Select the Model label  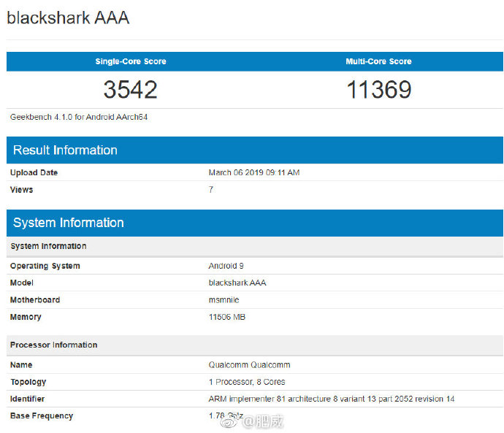click(x=21, y=283)
